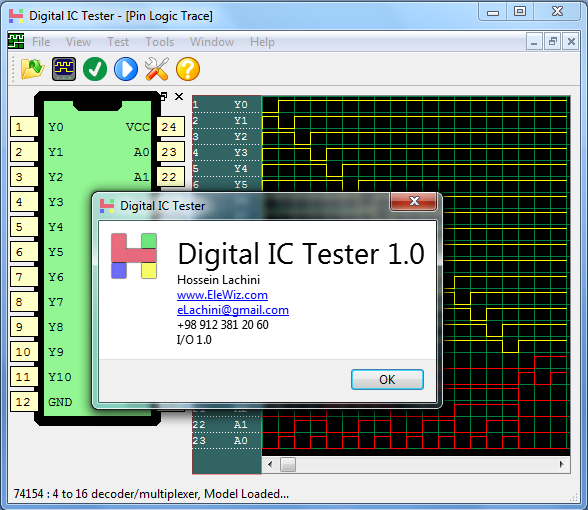Undock the IC pinout panel
Image resolution: width=588 pixels, height=510 pixels.
164,97
